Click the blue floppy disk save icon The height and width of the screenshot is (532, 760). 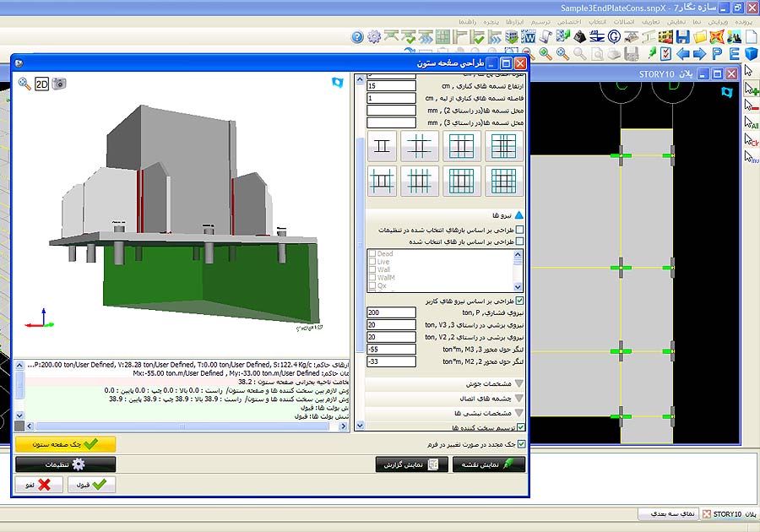[x=682, y=37]
